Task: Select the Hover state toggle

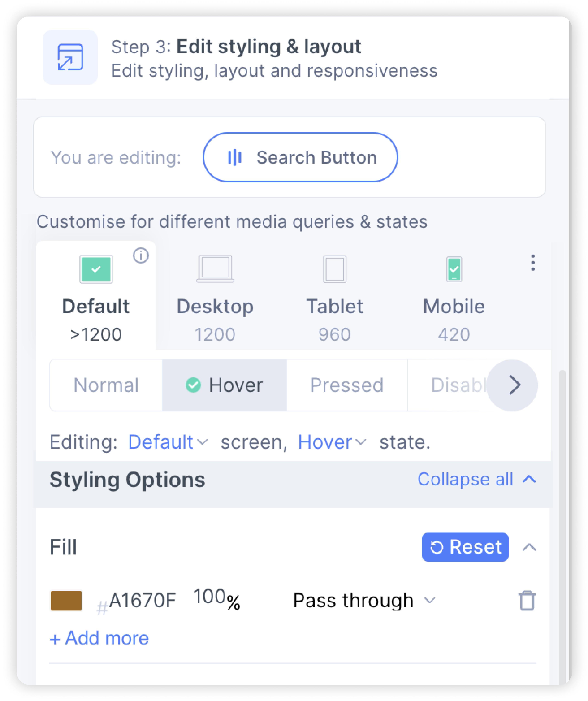Action: [x=225, y=385]
